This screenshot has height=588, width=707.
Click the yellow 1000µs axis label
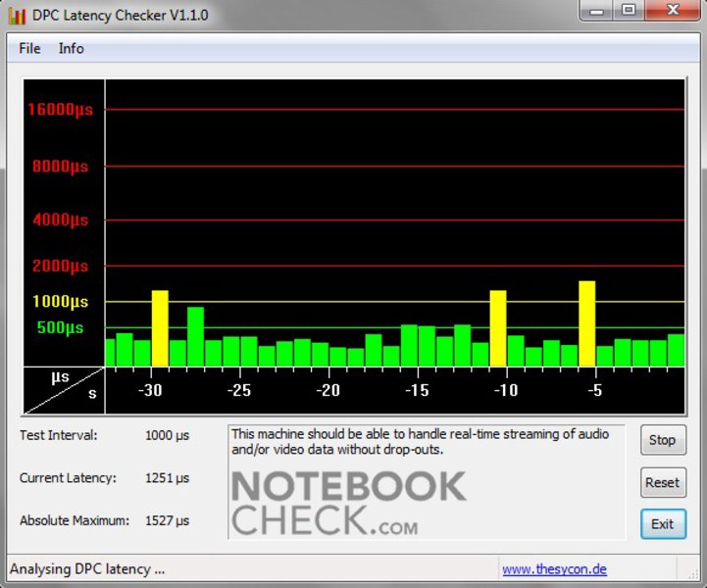point(60,302)
